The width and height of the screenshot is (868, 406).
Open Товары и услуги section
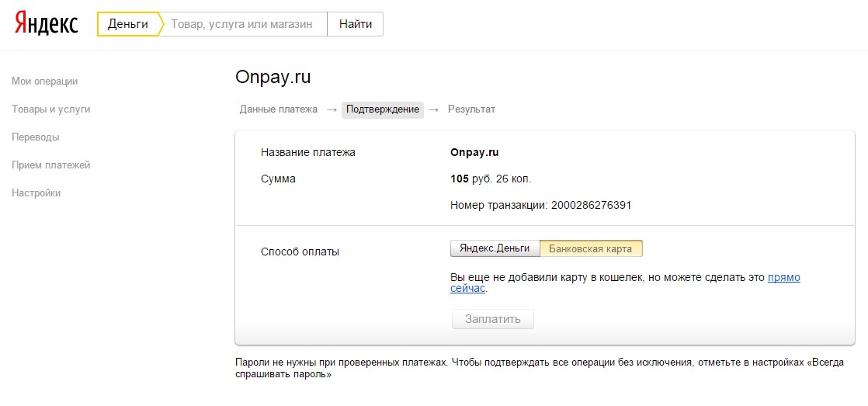point(51,109)
